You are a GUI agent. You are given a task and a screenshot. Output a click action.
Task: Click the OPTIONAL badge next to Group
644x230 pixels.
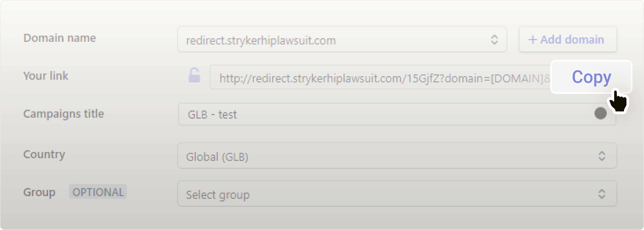[98, 192]
